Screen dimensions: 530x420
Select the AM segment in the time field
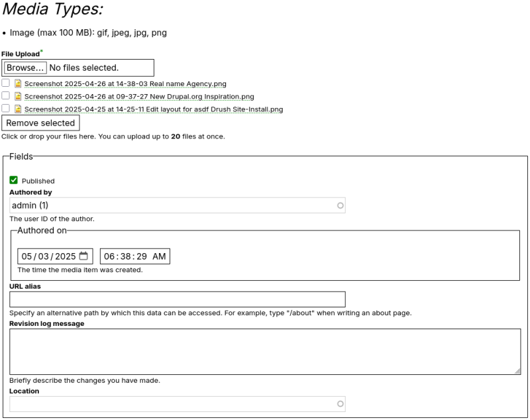(158, 256)
